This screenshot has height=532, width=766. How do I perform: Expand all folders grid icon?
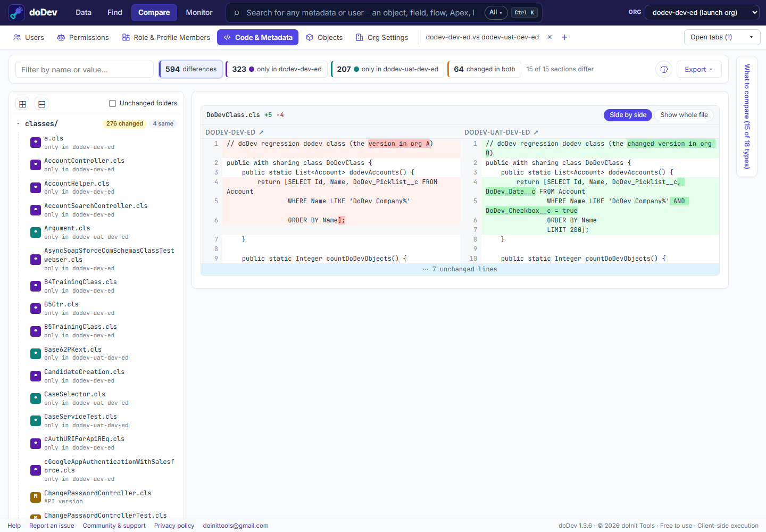click(x=22, y=104)
